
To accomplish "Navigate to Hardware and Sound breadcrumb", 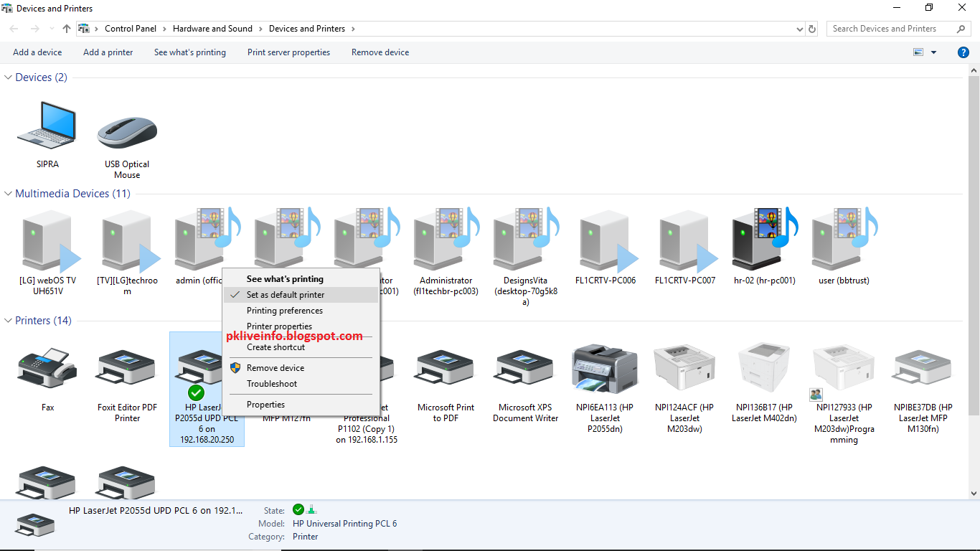I will [212, 29].
